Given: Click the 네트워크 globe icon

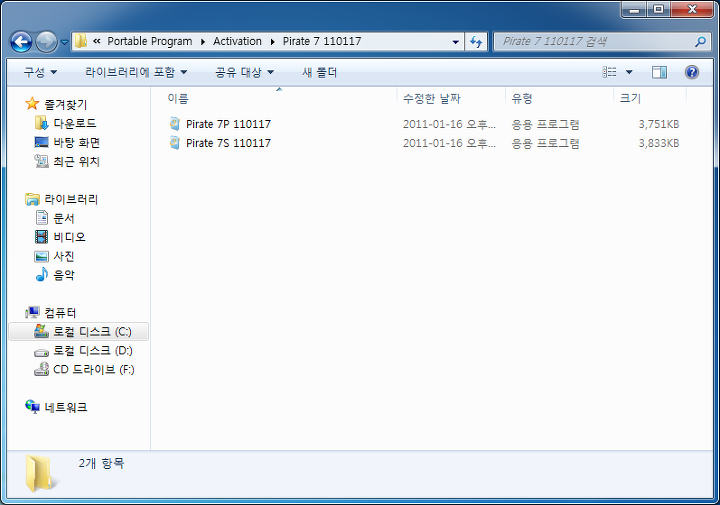Looking at the screenshot, I should click(x=32, y=407).
